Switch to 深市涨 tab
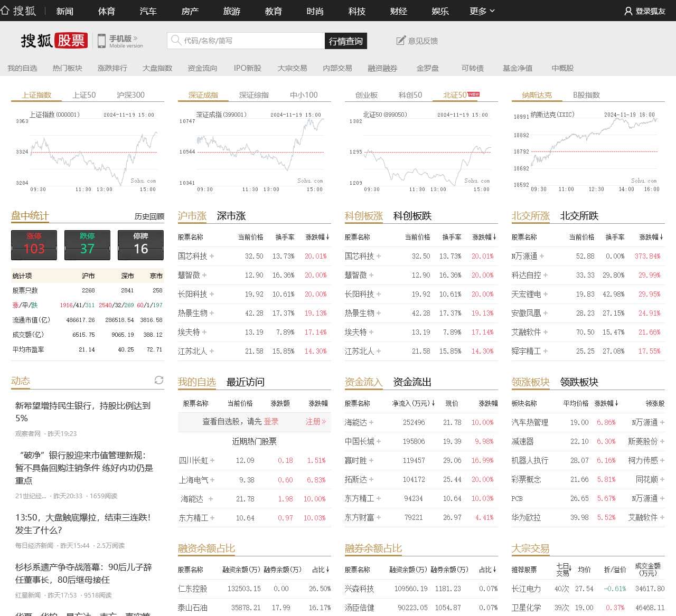Viewport: 676px width, 616px height. coord(231,216)
